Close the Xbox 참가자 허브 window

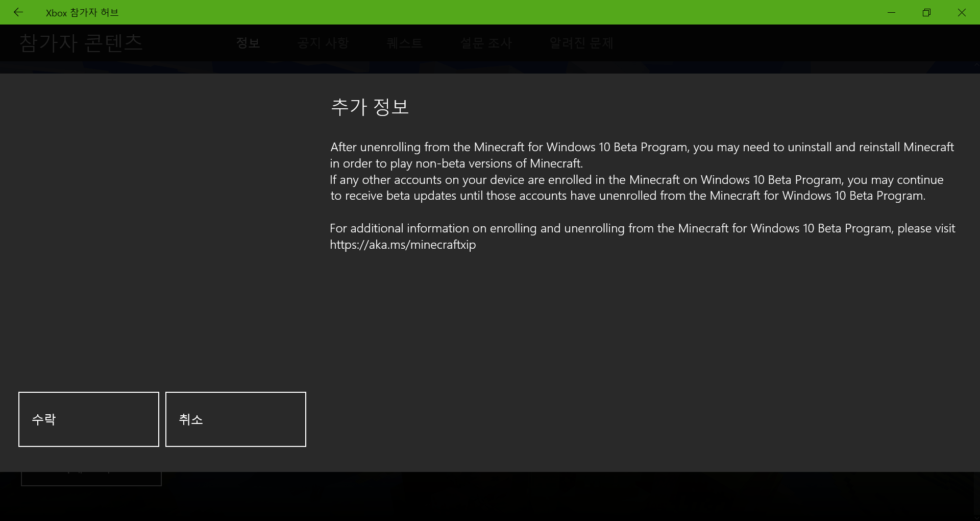(x=962, y=12)
